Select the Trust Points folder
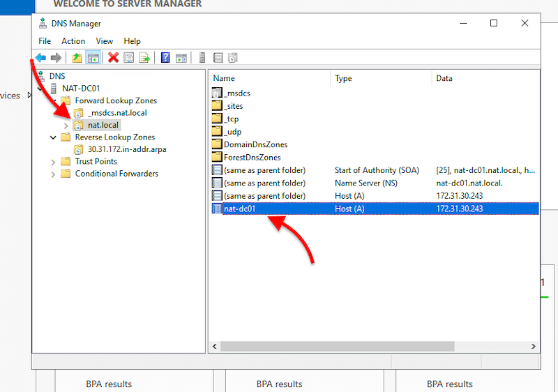Screen dimensions: 558x392 point(96,162)
